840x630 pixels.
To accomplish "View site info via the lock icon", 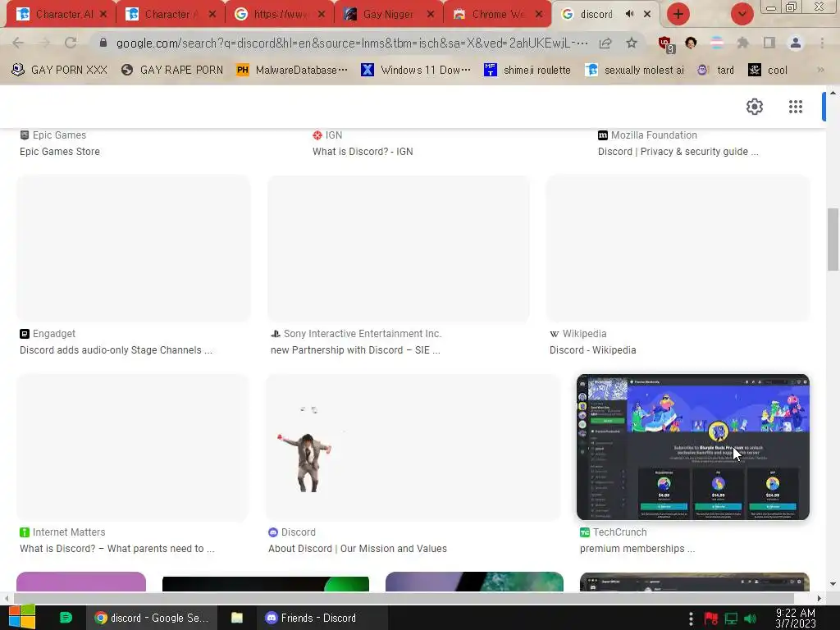I will (x=103, y=43).
